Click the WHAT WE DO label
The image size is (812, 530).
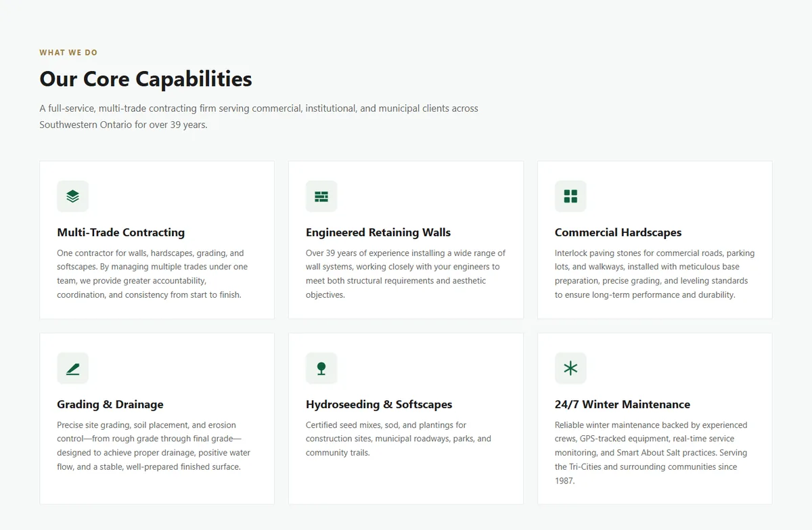[x=68, y=53]
